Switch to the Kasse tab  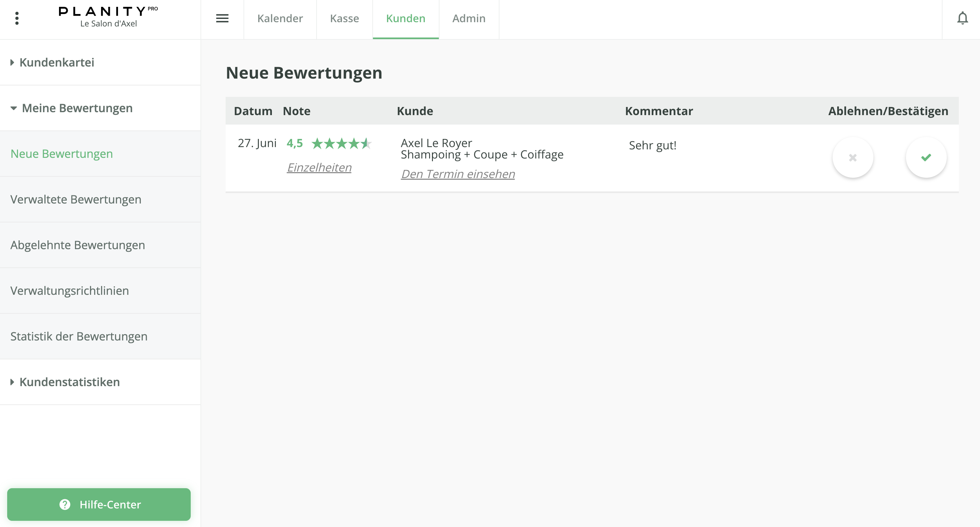[x=344, y=18]
